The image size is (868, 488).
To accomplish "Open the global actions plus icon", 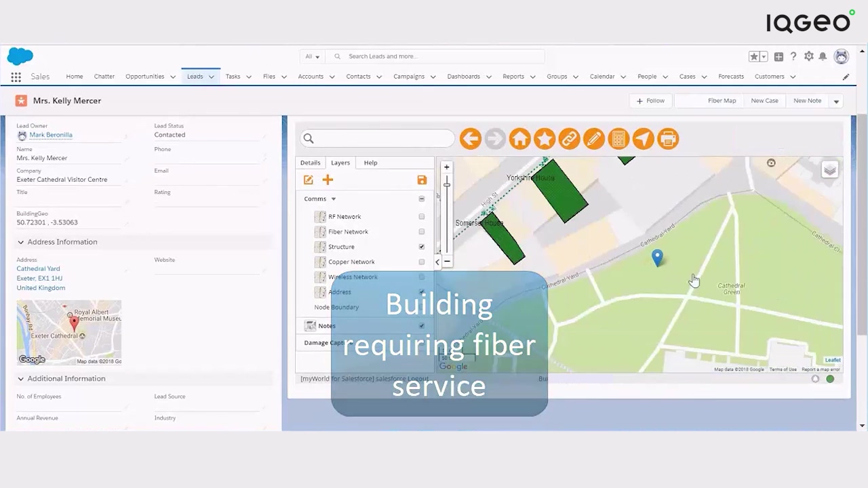I will 778,57.
